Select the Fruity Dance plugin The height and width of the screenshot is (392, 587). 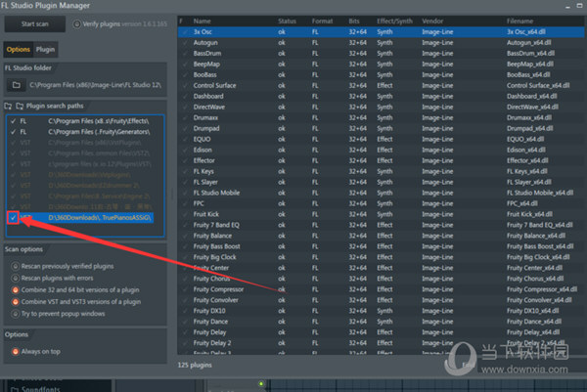pyautogui.click(x=381, y=322)
